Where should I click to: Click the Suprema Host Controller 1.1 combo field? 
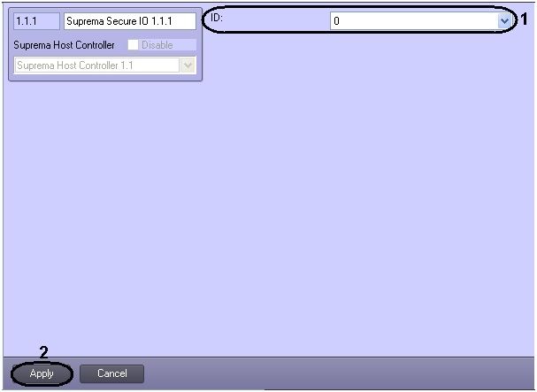point(104,65)
